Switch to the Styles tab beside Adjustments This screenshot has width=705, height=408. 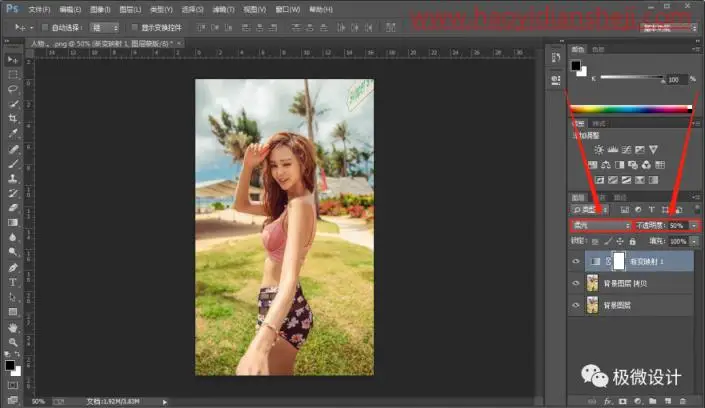[598, 123]
